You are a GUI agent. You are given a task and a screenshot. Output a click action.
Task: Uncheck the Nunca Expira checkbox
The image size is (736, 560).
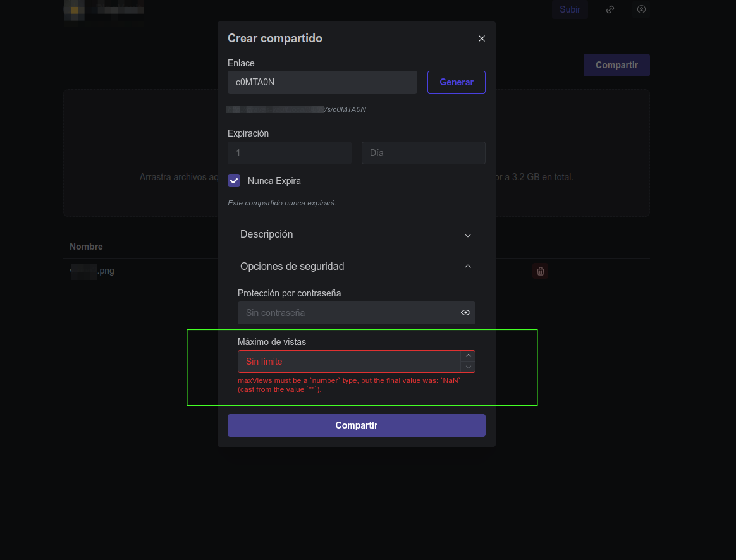234,181
